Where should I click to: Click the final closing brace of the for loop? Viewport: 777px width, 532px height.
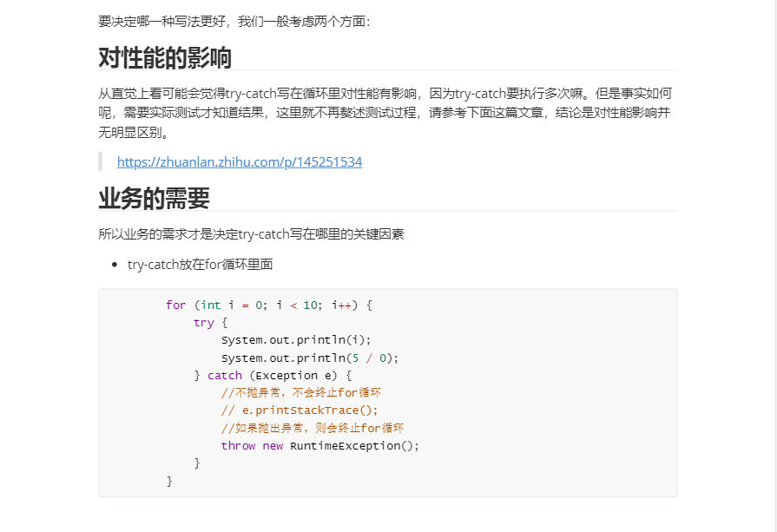pyautogui.click(x=169, y=481)
